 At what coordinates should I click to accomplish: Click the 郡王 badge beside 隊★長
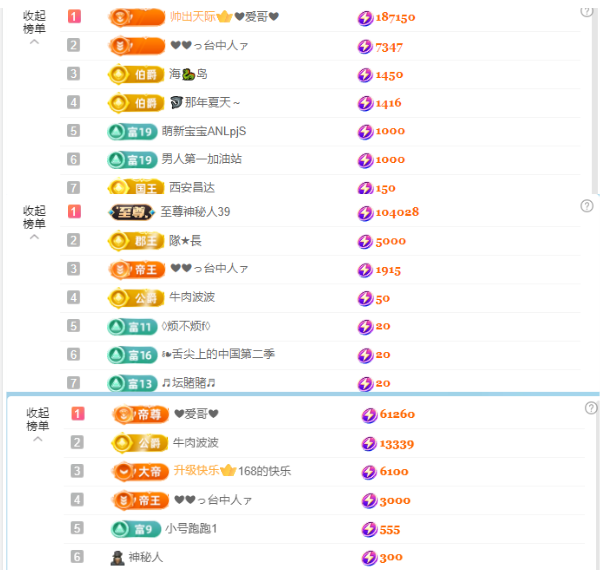point(136,241)
